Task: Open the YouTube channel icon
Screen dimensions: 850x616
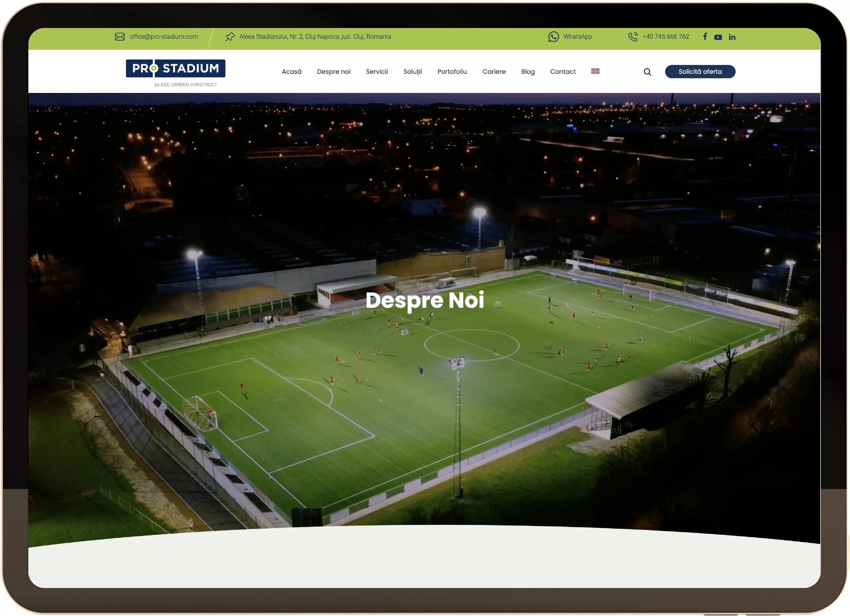Action: 718,37
